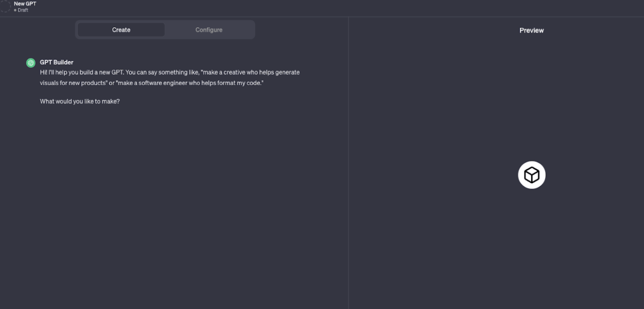Click the Preview heading

[x=531, y=30]
